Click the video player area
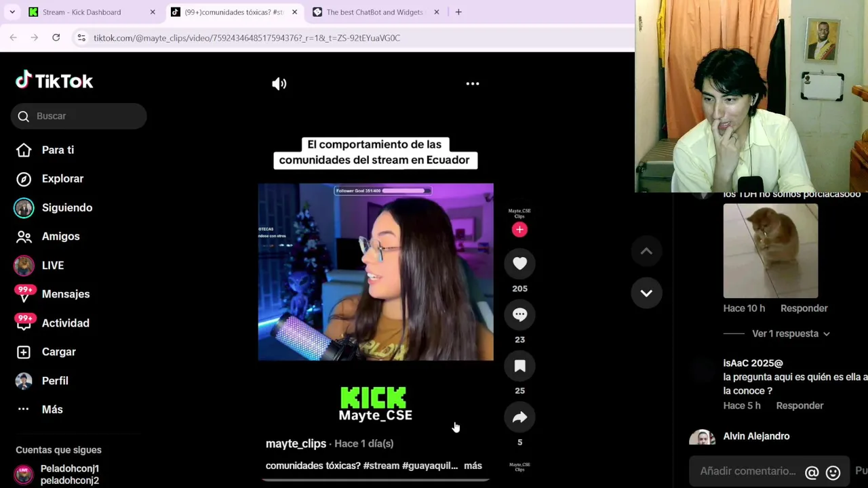This screenshot has height=488, width=868. pyautogui.click(x=376, y=272)
